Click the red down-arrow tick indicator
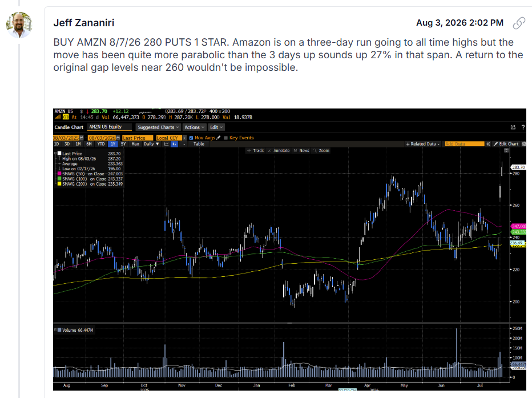Viewport: 532px width, 398px height. [87, 111]
